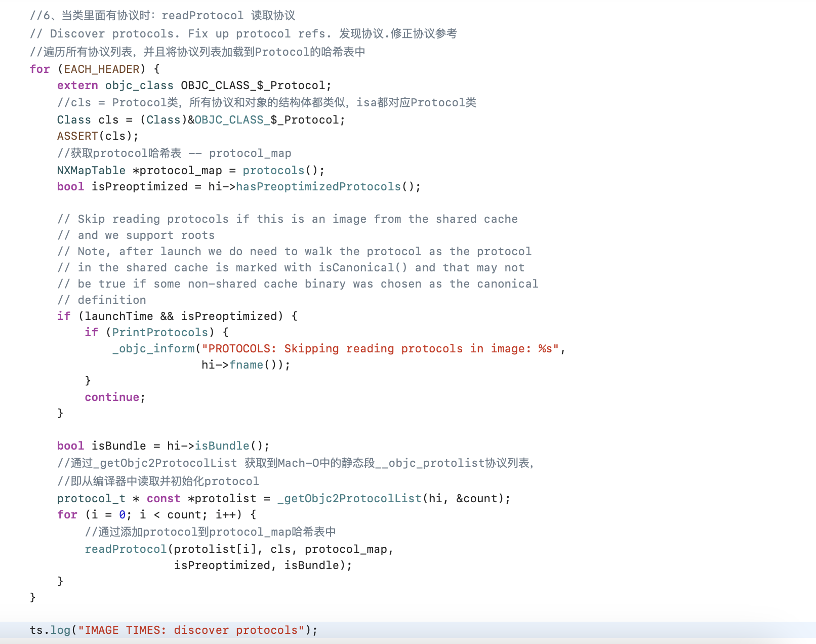
Task: Click the 'Skip reading protocols if this is an image' comment
Action: pos(288,219)
